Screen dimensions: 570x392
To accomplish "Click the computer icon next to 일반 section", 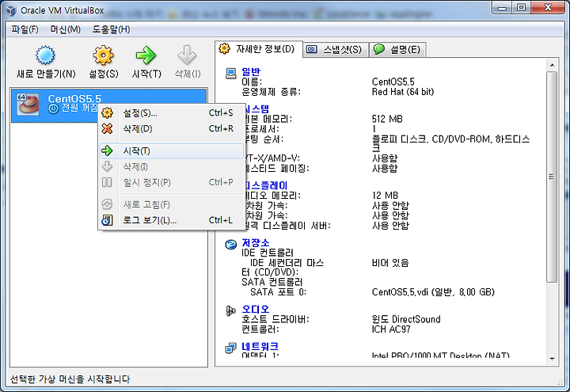I will click(231, 74).
